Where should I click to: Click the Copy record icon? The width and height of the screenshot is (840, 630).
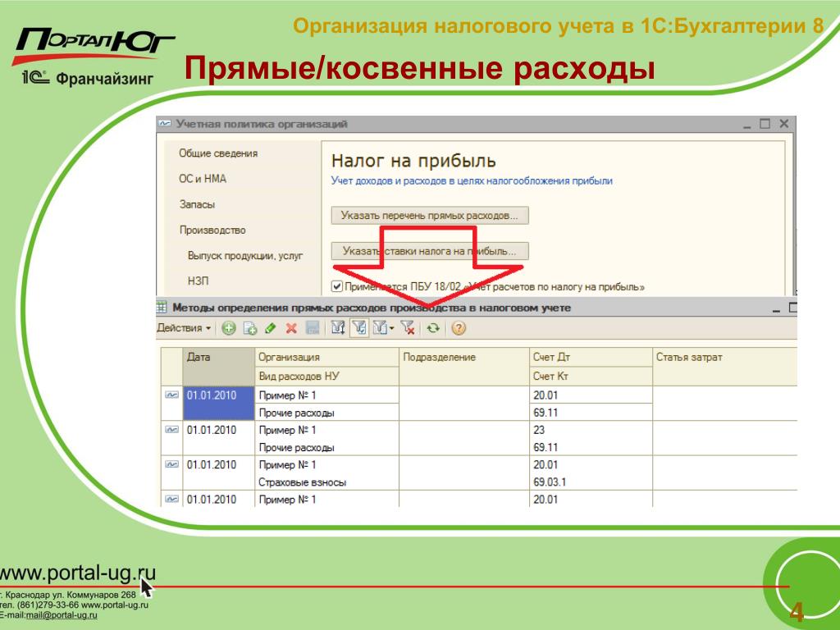pos(249,328)
